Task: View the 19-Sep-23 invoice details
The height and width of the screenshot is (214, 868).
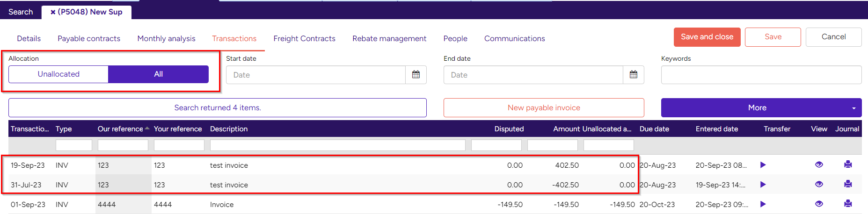Action: point(819,164)
